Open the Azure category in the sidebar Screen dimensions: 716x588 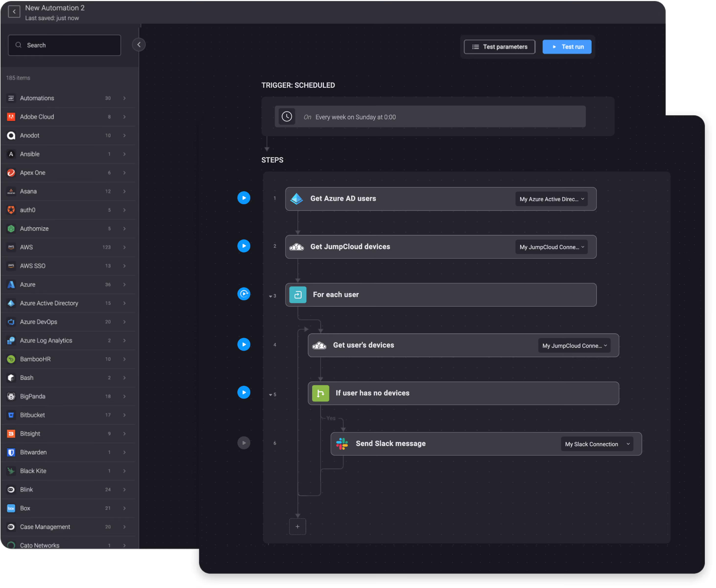tap(68, 285)
